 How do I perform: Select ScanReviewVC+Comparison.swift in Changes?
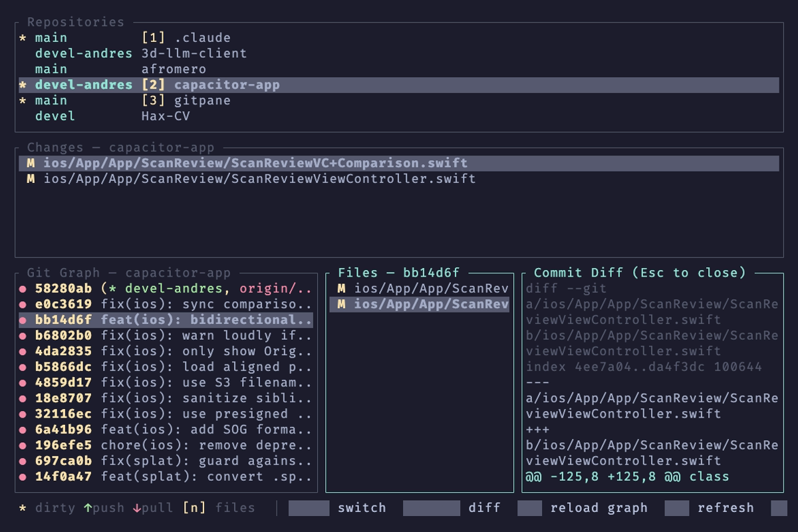pos(255,163)
